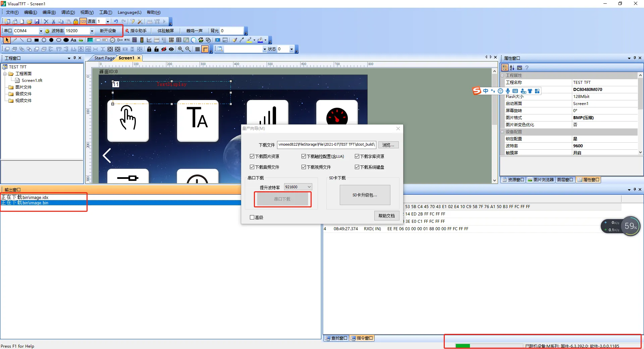Click the delete X icon

click(46, 21)
